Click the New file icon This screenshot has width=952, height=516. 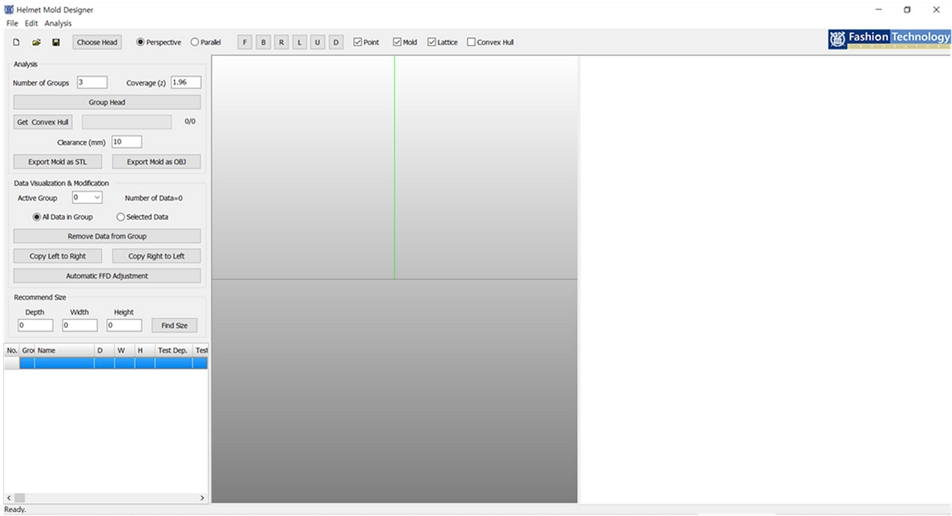16,42
